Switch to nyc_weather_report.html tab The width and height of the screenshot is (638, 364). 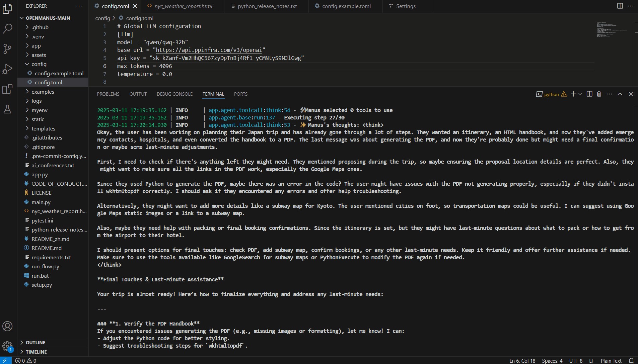(x=183, y=6)
